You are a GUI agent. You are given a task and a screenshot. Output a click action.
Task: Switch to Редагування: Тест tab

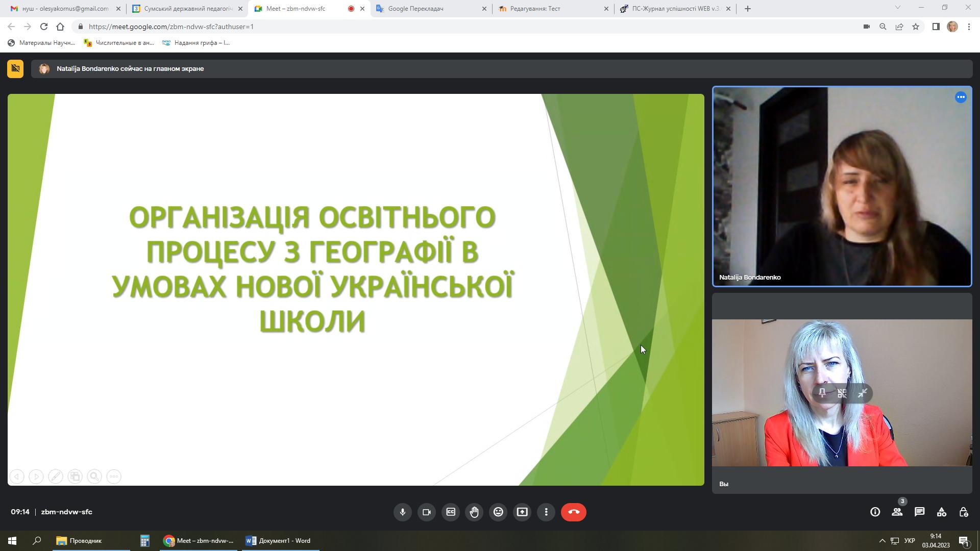click(x=554, y=9)
